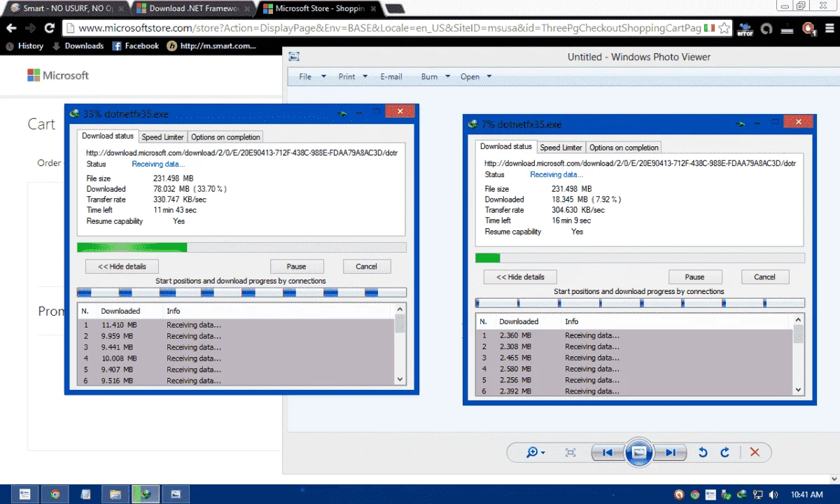Viewport: 840px width, 504px height.
Task: Expand the Open dropdown arrow in Photo Viewer
Action: tap(489, 77)
